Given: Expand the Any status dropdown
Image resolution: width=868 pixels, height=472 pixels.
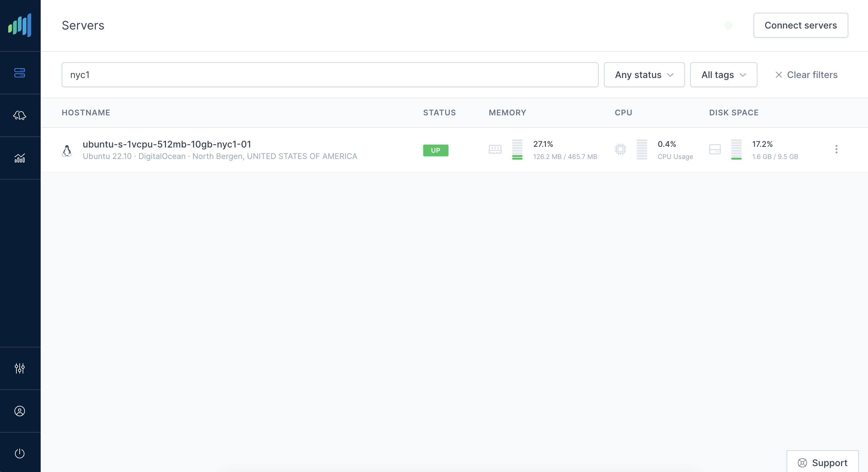Looking at the screenshot, I should click(x=644, y=75).
